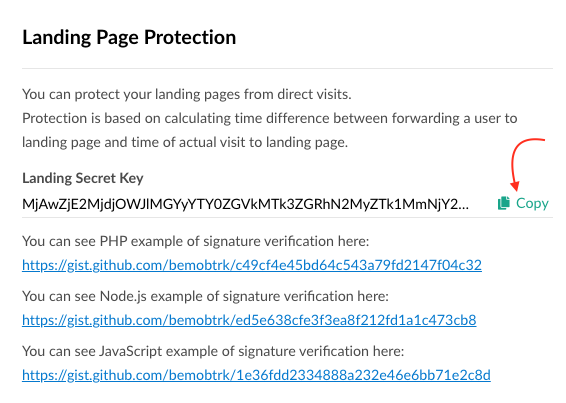The image size is (566, 403).
Task: Click the 'You can see JavaScript example' text
Action: coord(213,351)
